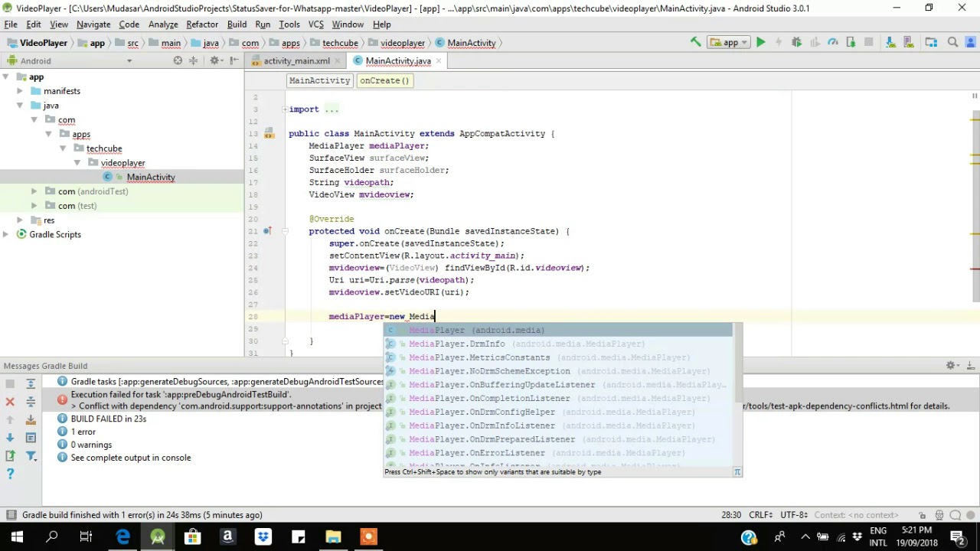980x551 pixels.
Task: Expand all Gradle build messages
Action: [31, 383]
